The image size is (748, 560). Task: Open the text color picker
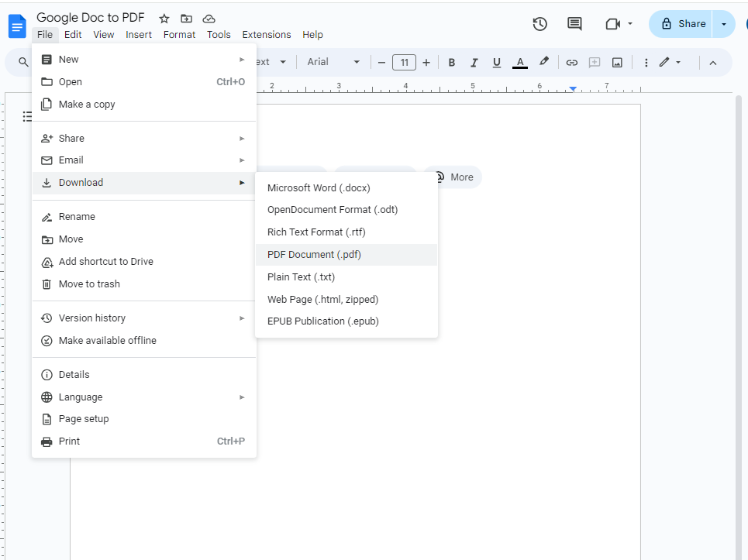pos(520,63)
